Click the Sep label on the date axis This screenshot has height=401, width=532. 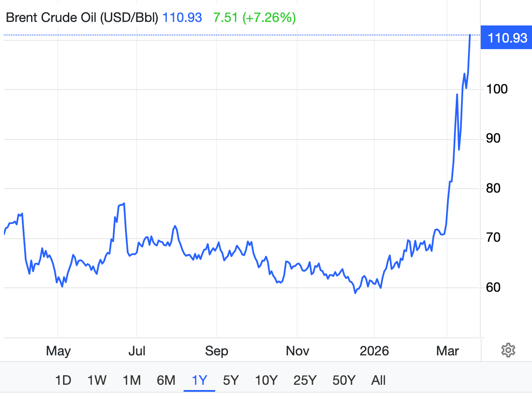[x=217, y=351]
